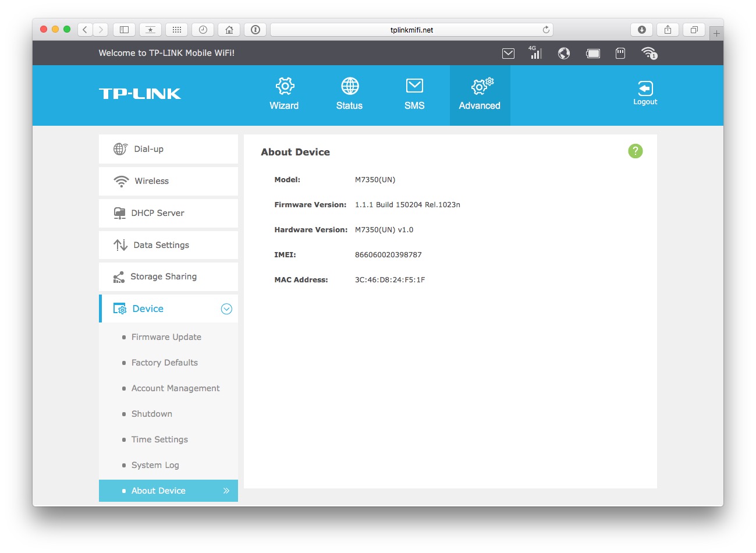Open the Wireless settings menu
Viewport: 756px width, 553px height.
point(168,181)
